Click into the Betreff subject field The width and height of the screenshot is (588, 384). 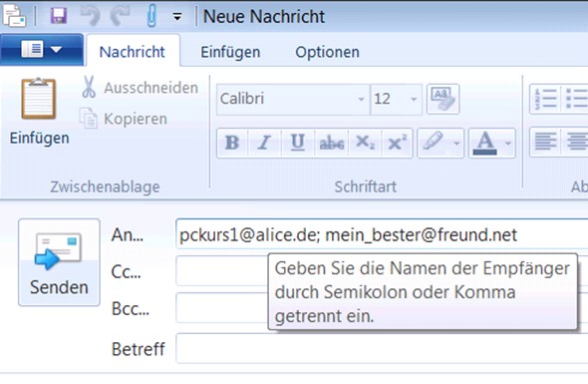(x=382, y=348)
